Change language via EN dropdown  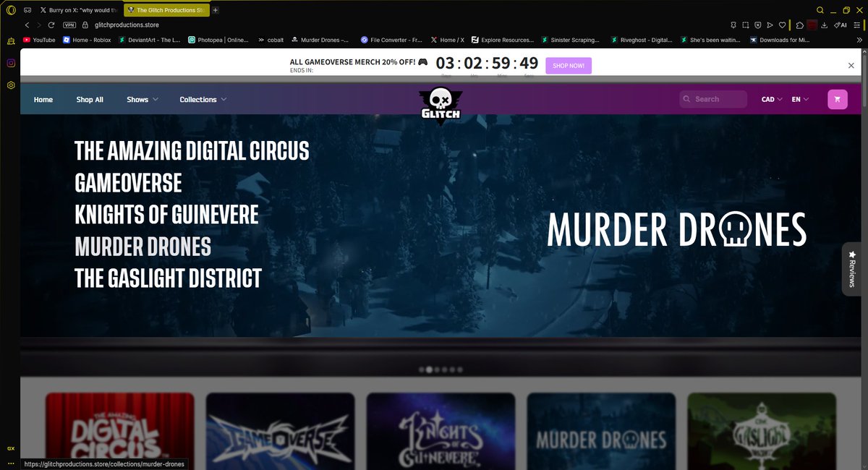(x=800, y=99)
